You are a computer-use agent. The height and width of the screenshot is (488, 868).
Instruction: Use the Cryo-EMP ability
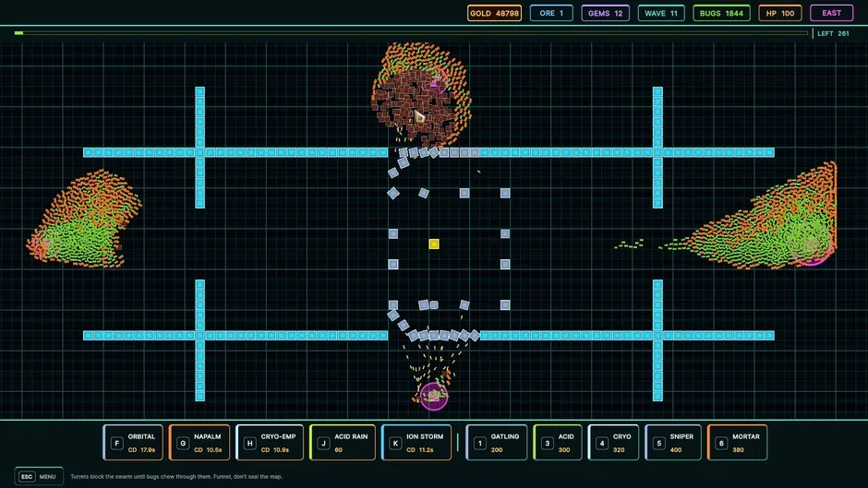pyautogui.click(x=270, y=443)
